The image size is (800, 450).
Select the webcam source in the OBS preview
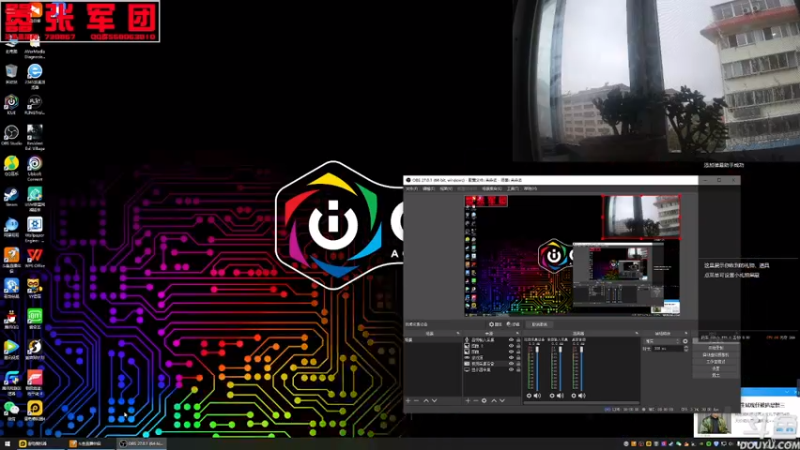[641, 217]
